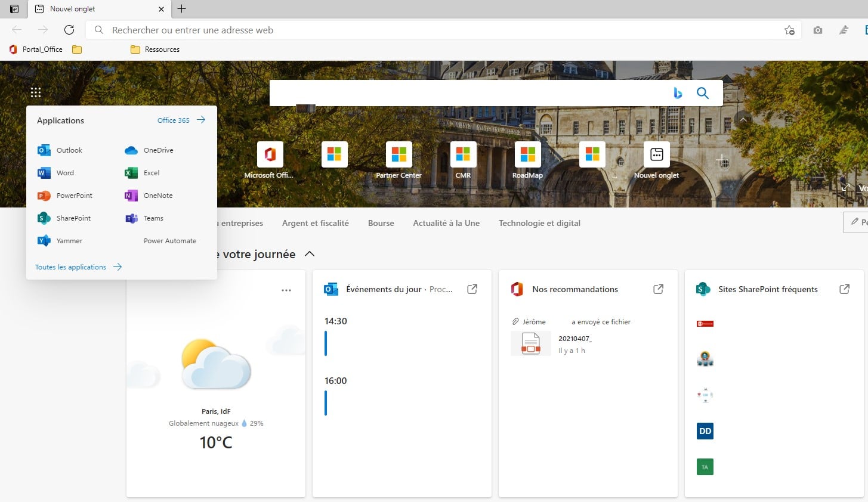Go back with the back arrow
The height and width of the screenshot is (502, 868).
coord(17,30)
